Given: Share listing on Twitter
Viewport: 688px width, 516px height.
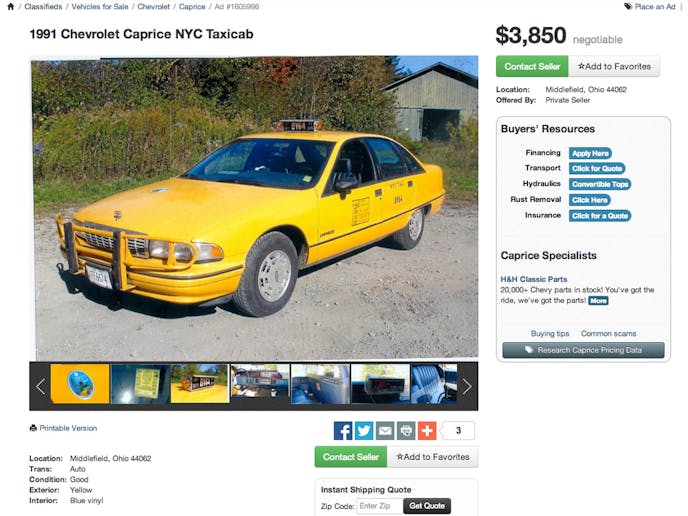Looking at the screenshot, I should 364,431.
